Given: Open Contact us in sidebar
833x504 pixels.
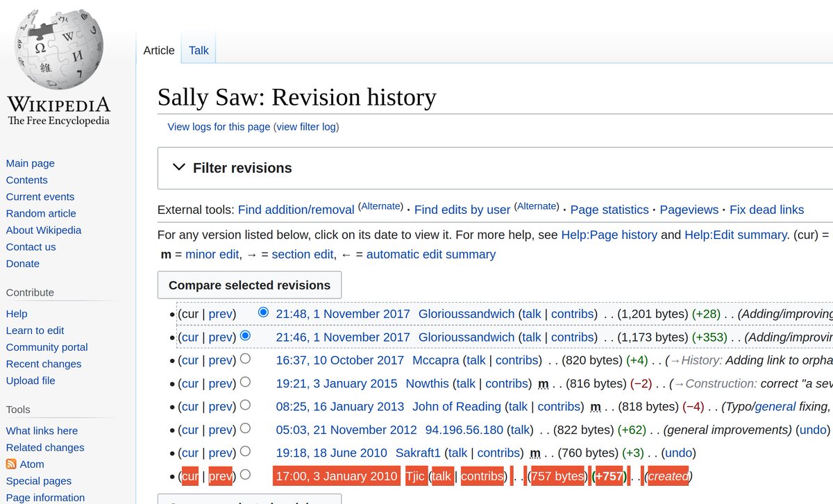Looking at the screenshot, I should coord(31,246).
